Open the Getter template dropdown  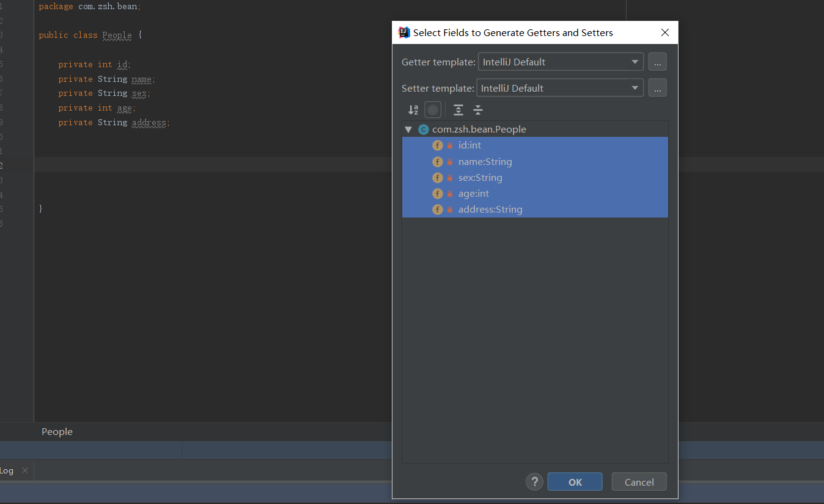coord(561,62)
